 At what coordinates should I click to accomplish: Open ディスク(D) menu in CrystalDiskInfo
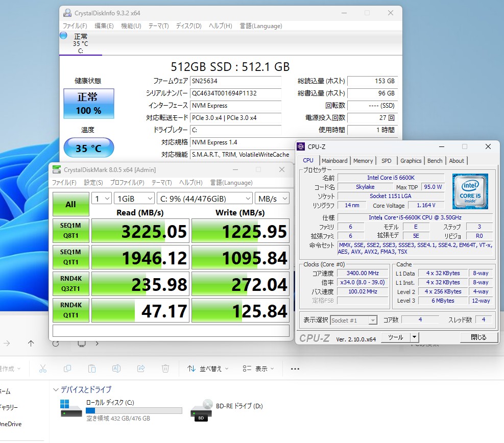tap(188, 26)
